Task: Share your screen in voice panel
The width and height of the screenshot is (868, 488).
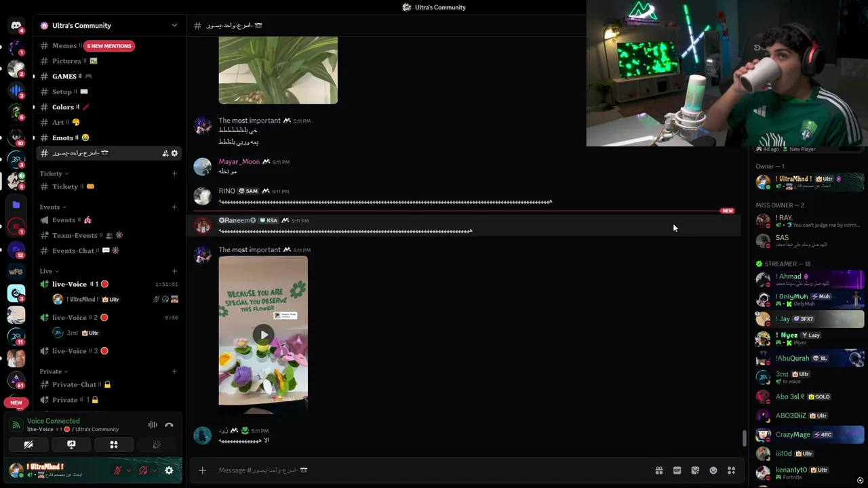Action: click(71, 445)
